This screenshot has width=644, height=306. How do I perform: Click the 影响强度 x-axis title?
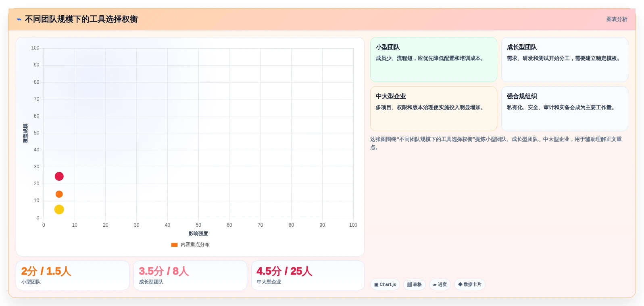click(x=198, y=234)
